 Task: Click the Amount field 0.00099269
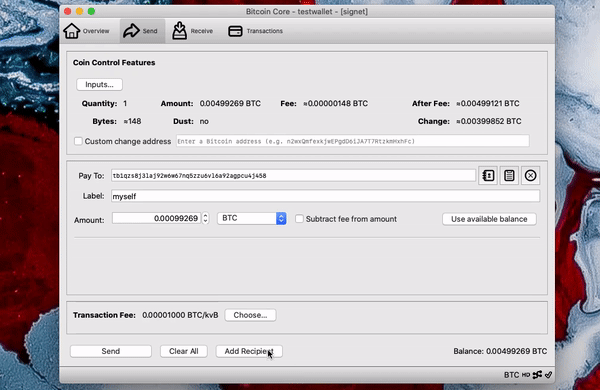pyautogui.click(x=156, y=218)
